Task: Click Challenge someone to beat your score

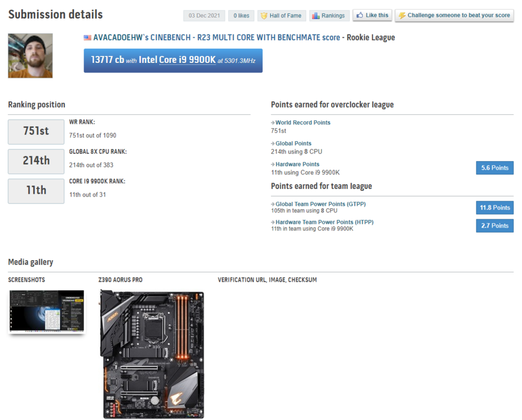Action: point(454,16)
